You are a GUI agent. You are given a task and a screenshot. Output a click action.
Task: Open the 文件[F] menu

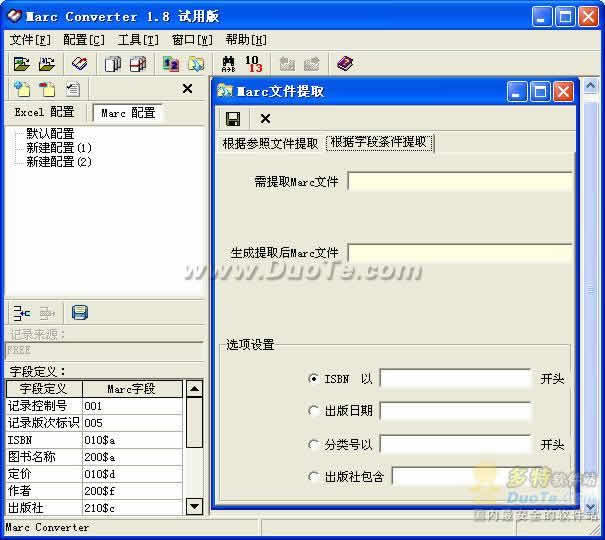[x=30, y=39]
